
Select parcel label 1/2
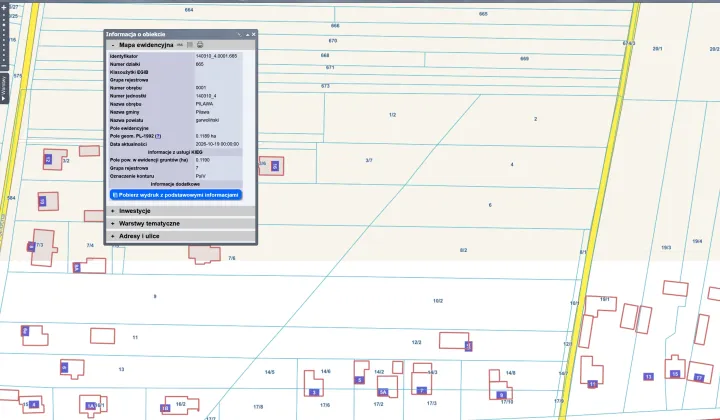pos(393,115)
